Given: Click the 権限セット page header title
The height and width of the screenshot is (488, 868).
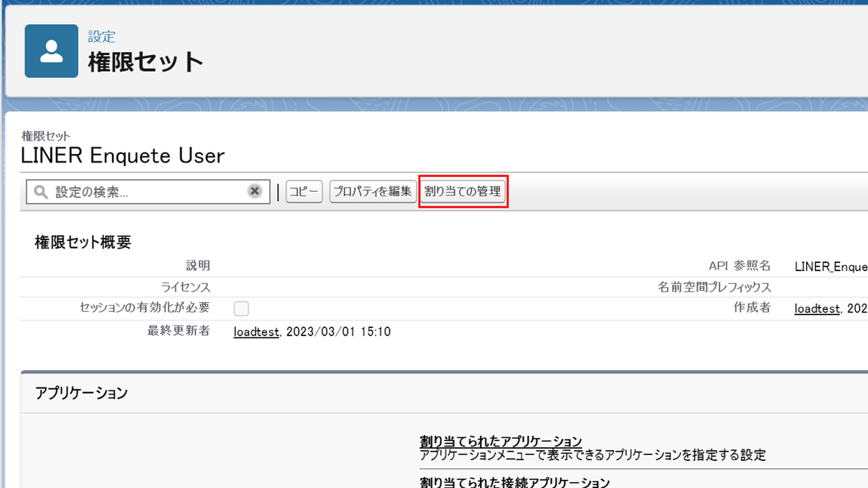Looking at the screenshot, I should (146, 61).
